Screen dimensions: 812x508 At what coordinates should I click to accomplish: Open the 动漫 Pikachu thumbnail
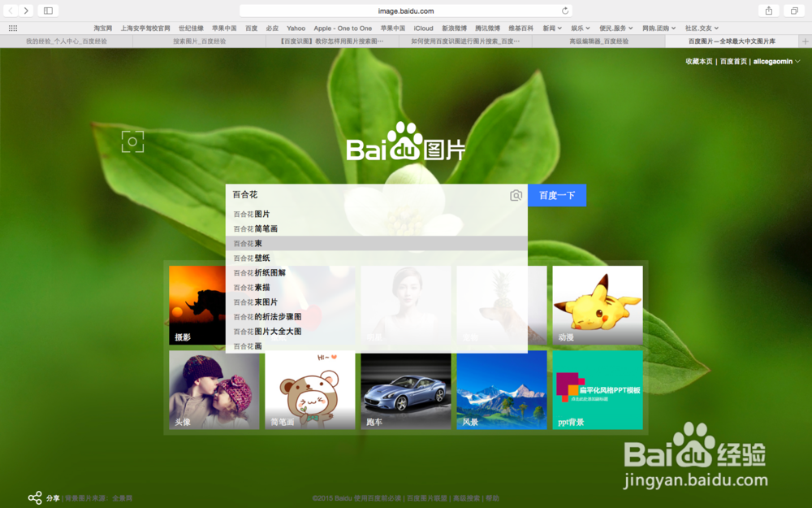point(598,306)
